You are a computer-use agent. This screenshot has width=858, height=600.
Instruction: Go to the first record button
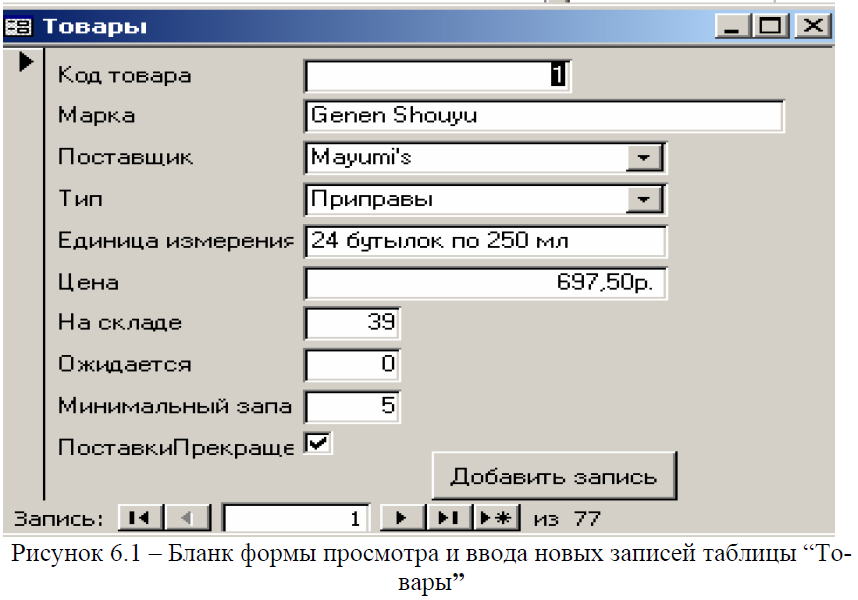(141, 517)
